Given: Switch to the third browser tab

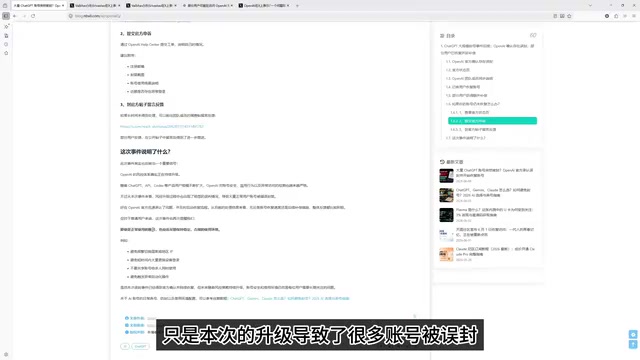Looking at the screenshot, I should [x=151, y=6].
